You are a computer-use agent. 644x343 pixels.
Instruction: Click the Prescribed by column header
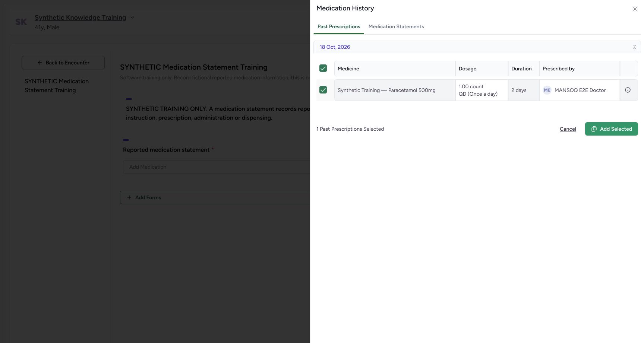pos(579,69)
